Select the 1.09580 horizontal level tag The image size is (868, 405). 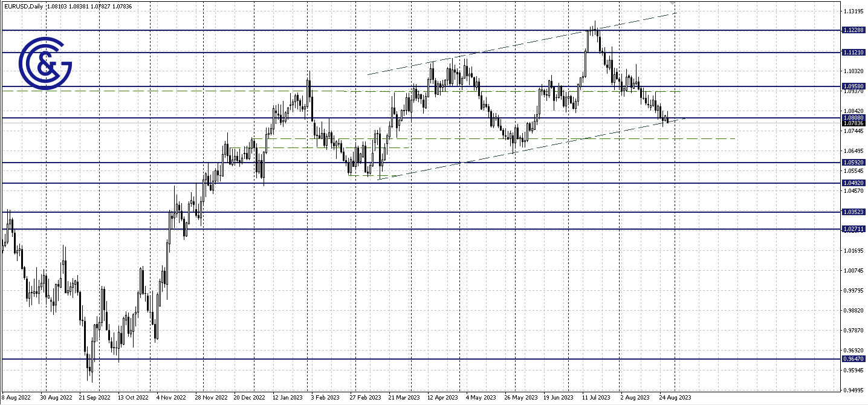[853, 86]
